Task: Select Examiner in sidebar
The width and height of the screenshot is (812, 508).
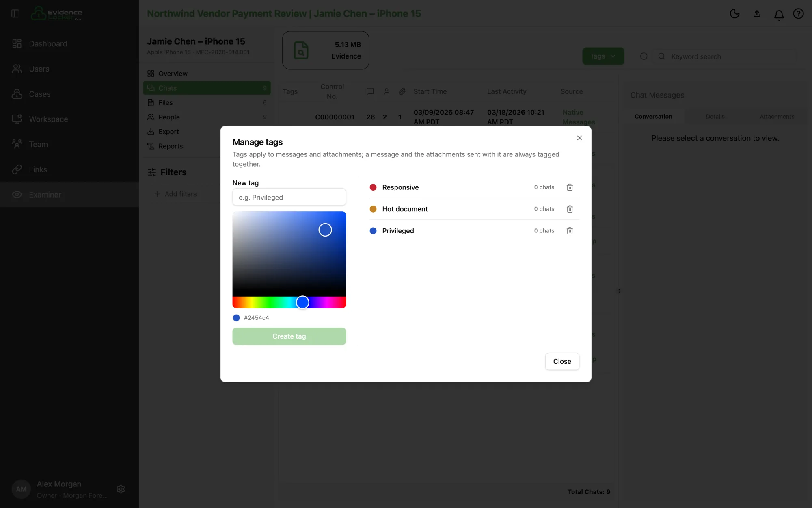Action: pos(69,195)
